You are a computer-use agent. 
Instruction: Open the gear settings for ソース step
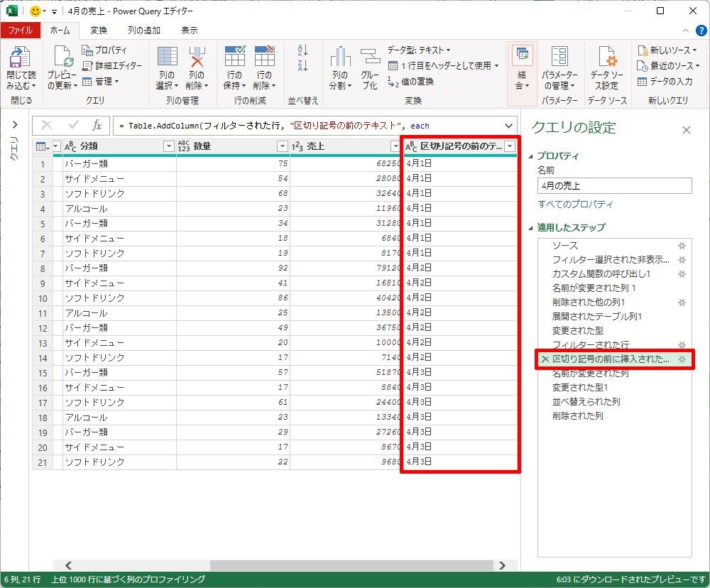tap(682, 246)
